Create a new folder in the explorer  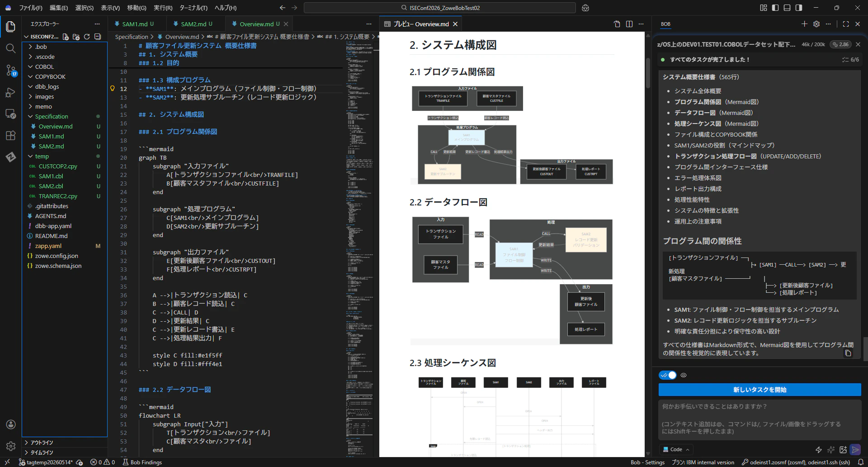[x=76, y=37]
